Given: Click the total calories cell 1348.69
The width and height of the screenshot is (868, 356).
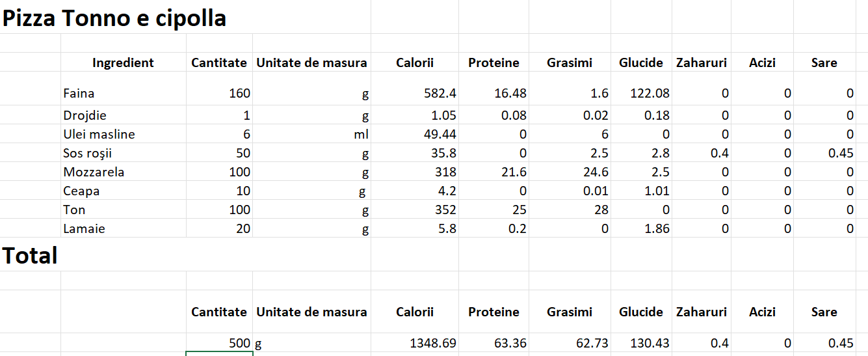Looking at the screenshot, I should 415,342.
